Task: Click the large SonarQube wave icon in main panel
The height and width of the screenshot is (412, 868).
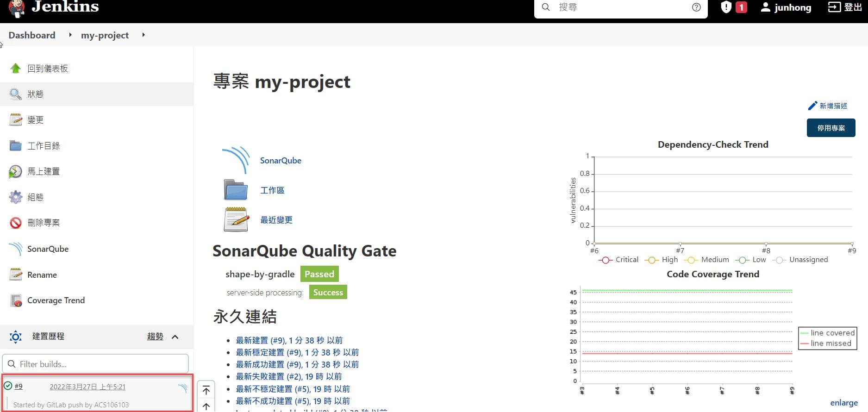Action: click(x=236, y=160)
